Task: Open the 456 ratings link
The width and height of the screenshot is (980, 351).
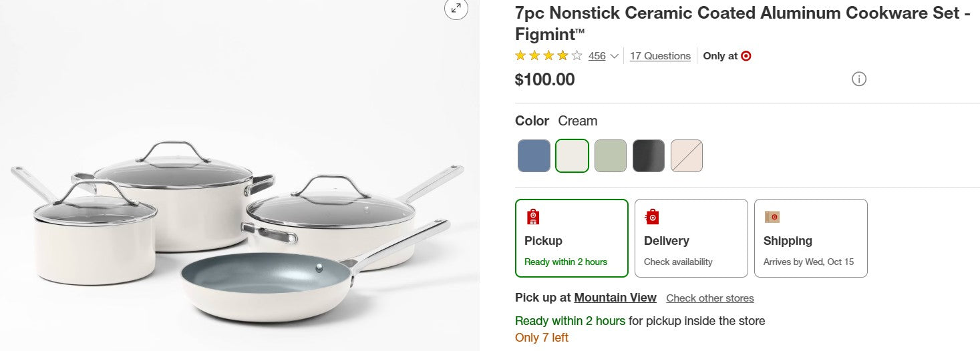Action: point(597,56)
